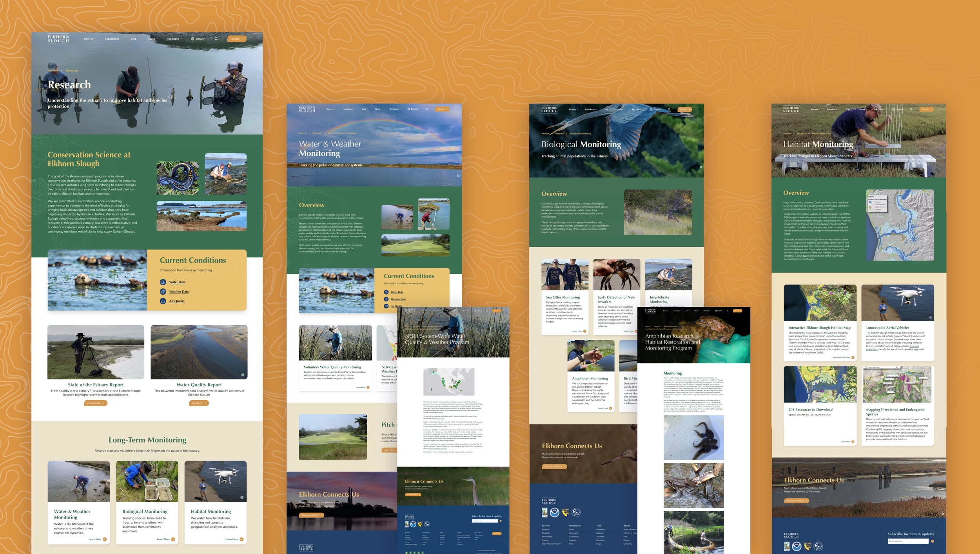980x554 pixels.
Task: Click the globe language icon on Research page
Action: pos(192,39)
